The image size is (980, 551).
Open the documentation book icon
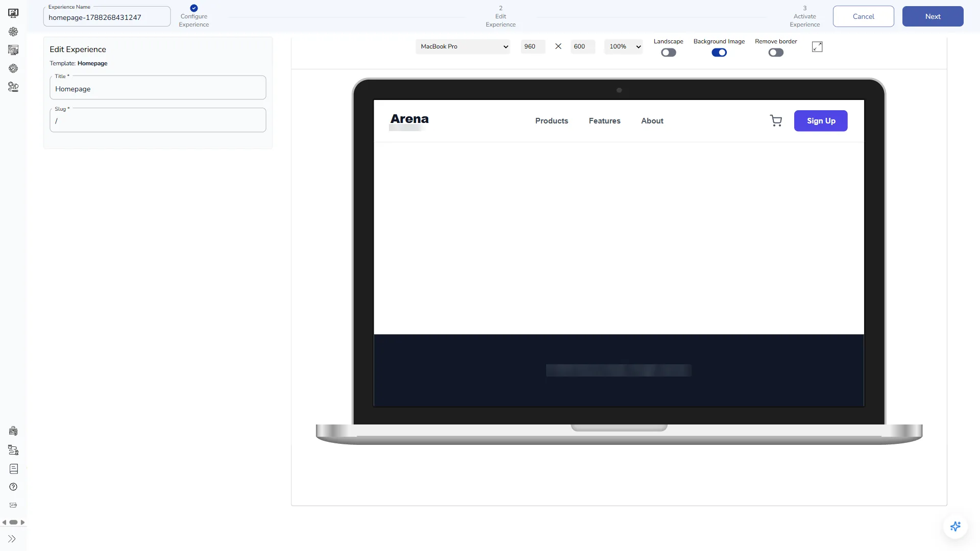click(13, 468)
